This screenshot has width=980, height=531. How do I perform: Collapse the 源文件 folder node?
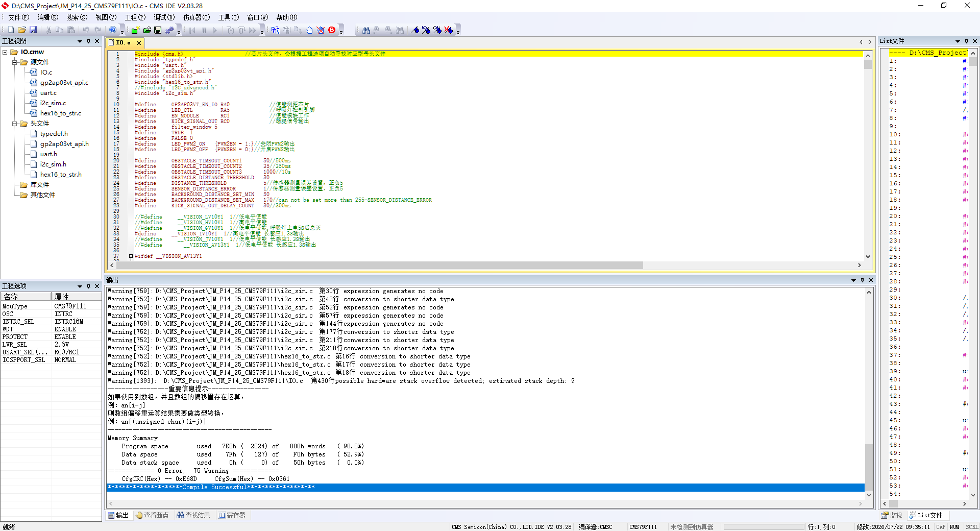click(x=15, y=62)
